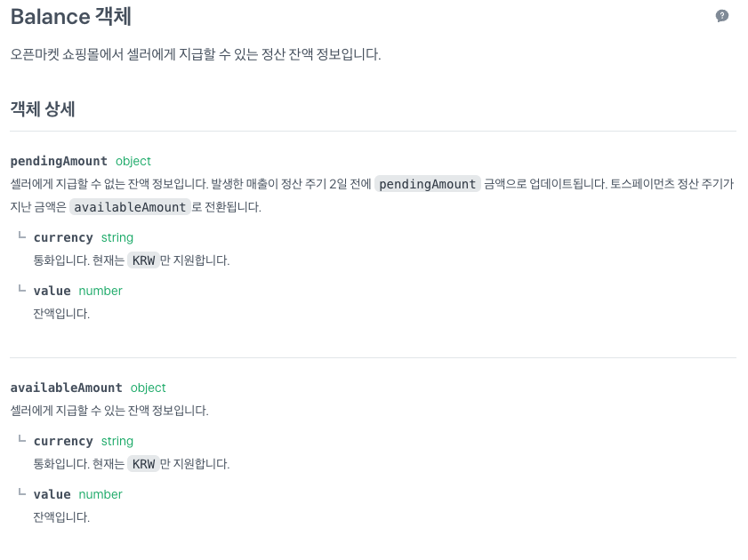
Task: Click 'number' type label under availableAmount
Action: tap(101, 494)
